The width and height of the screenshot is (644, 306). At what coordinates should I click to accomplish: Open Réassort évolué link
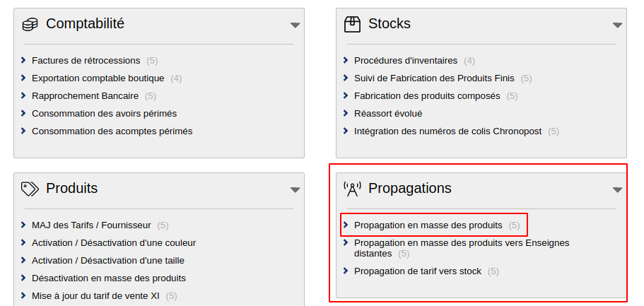(387, 114)
